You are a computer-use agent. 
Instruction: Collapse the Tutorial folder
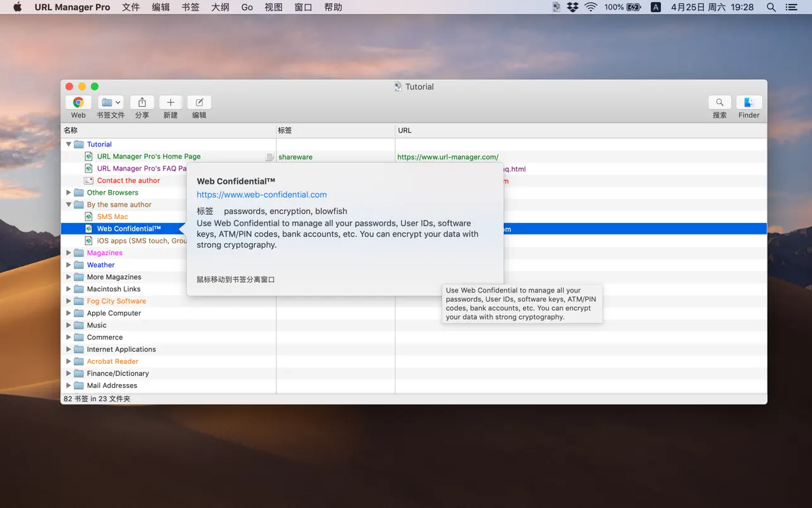(x=69, y=144)
